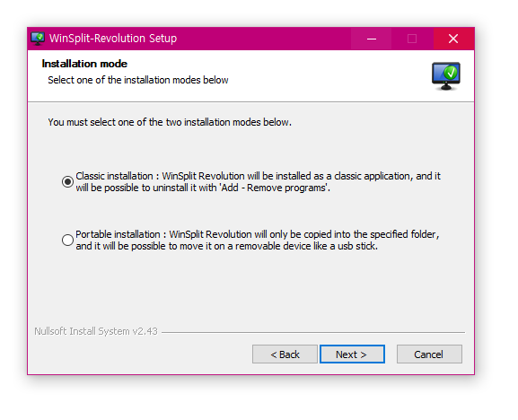The image size is (518, 420).
Task: Click the bold Installation mode heading
Action: tap(84, 64)
